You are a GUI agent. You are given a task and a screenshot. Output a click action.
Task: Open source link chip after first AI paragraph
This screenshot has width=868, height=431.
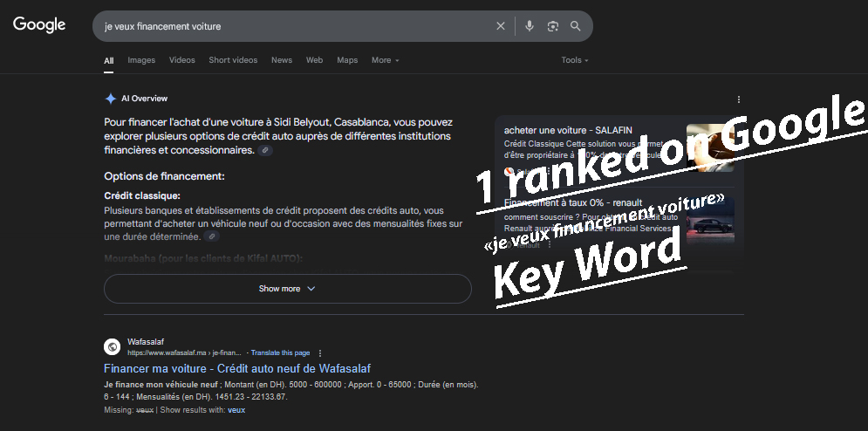(265, 150)
